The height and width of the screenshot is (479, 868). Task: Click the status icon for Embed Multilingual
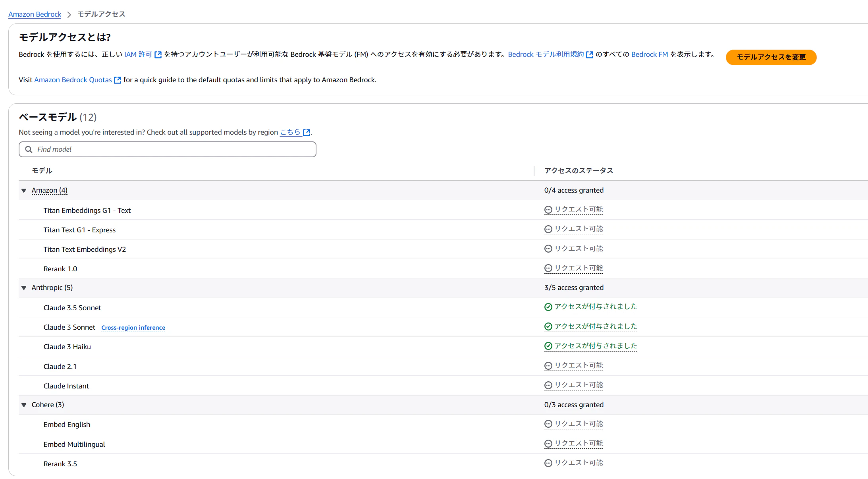[548, 444]
